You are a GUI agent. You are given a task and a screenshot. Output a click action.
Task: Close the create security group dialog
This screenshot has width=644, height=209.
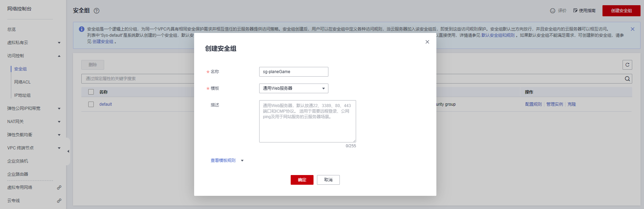427,42
